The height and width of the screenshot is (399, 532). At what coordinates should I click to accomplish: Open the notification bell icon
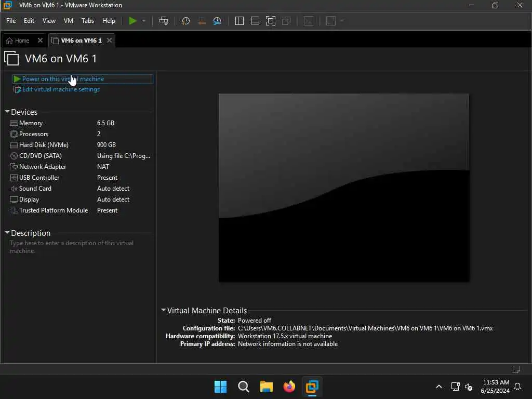[517, 387]
